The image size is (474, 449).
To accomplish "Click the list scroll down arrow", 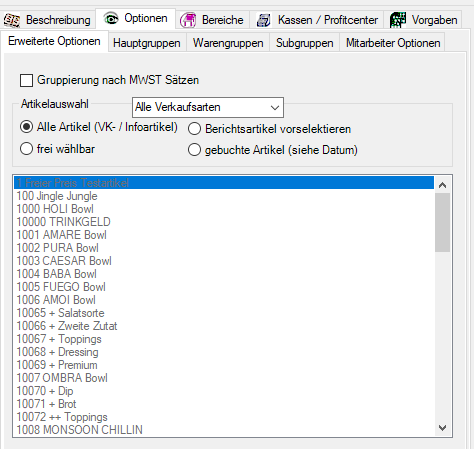I will click(x=442, y=428).
